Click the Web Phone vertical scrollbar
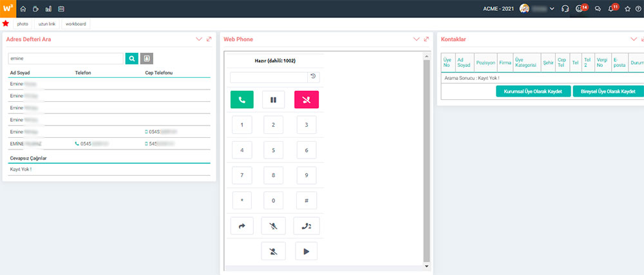644x275 pixels. point(426,161)
